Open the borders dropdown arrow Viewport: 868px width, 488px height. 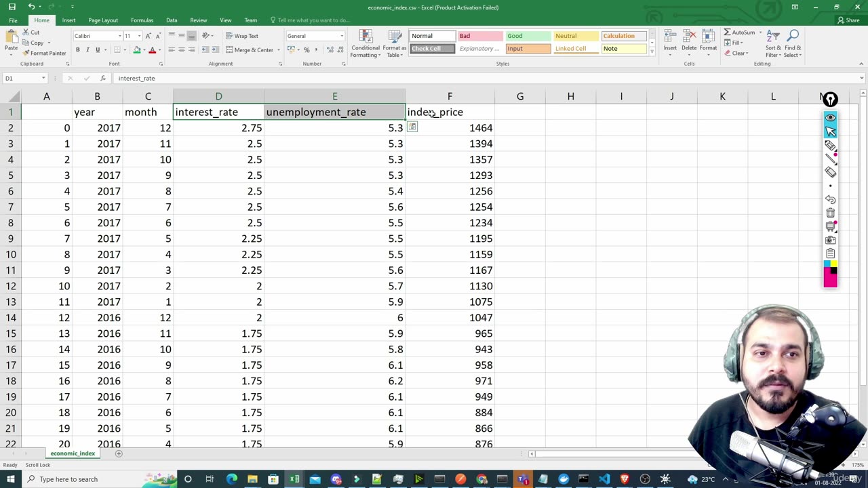[125, 49]
